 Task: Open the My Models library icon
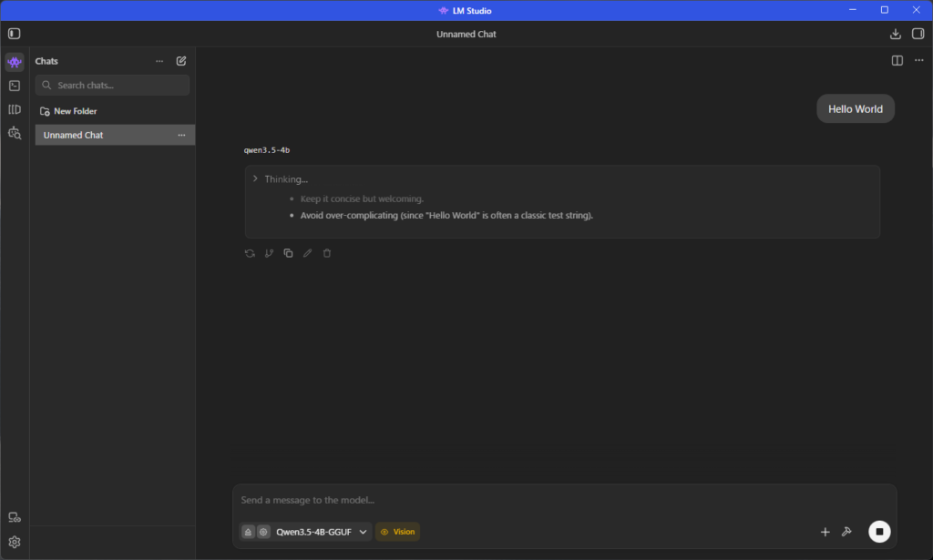coord(14,109)
